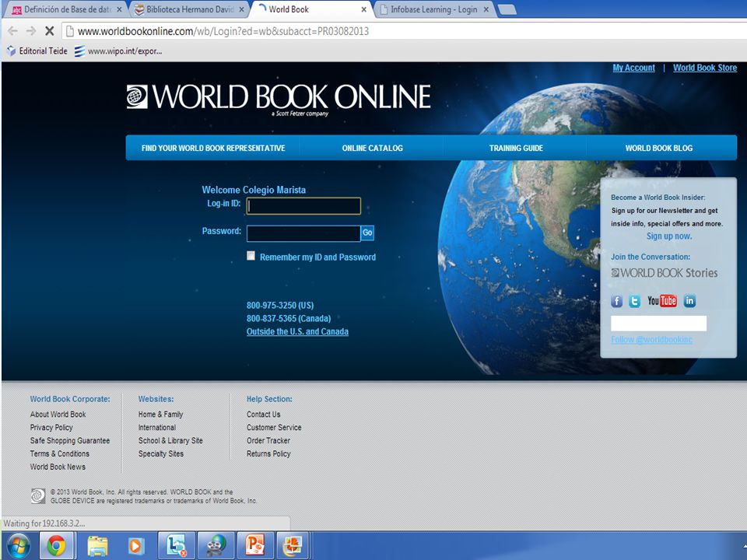Open the Online Catalog menu item
This screenshot has height=560, width=747.
373,148
